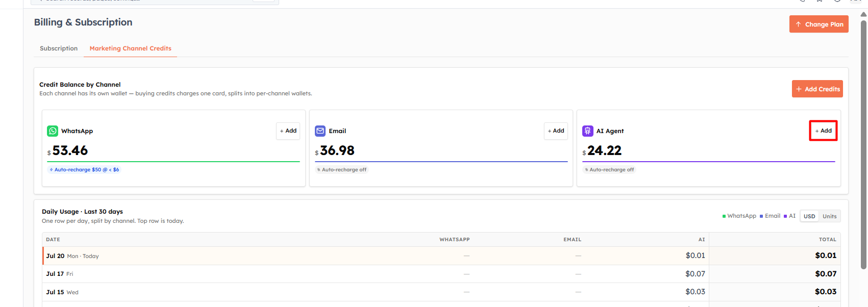Click the scrollbar up arrow

[863, 14]
